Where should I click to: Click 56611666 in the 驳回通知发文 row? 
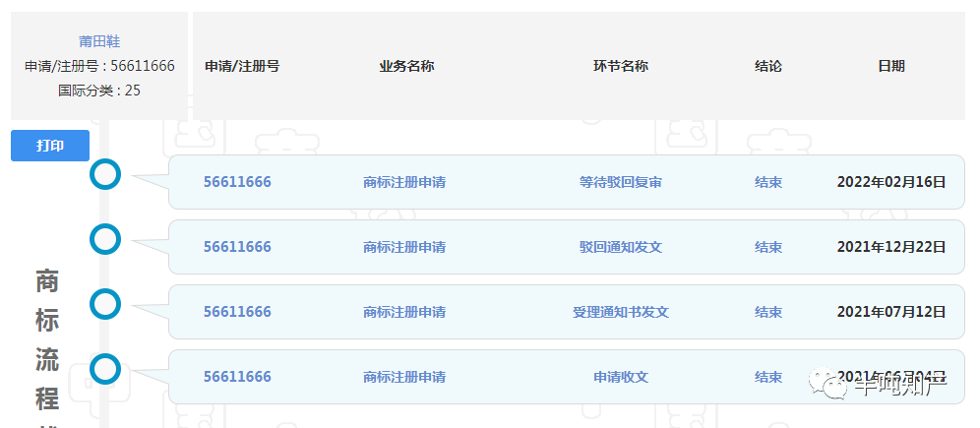pos(237,247)
